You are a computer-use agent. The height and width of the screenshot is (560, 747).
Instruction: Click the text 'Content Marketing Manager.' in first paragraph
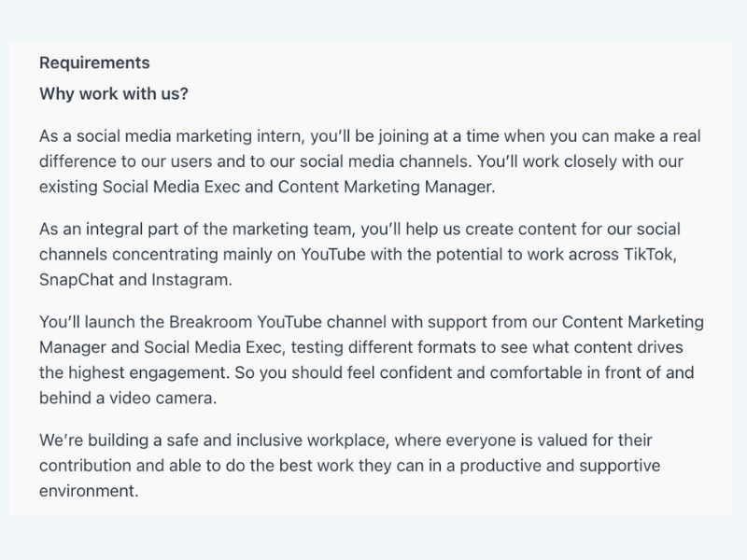(x=387, y=187)
